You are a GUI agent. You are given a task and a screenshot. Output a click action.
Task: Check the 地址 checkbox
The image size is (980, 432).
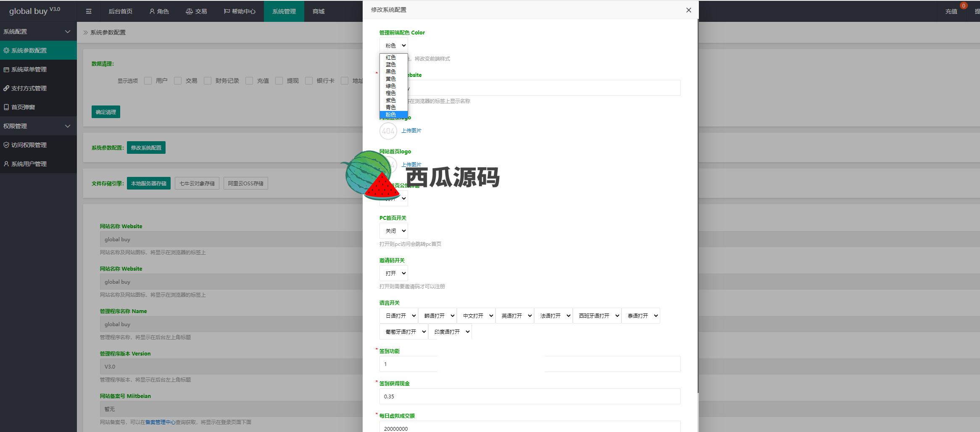(x=345, y=81)
